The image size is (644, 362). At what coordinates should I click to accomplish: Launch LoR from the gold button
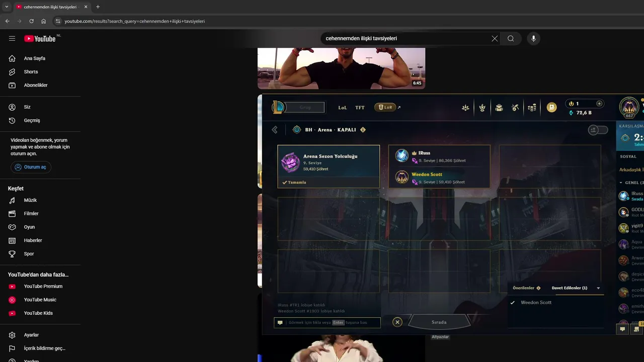pos(385,107)
